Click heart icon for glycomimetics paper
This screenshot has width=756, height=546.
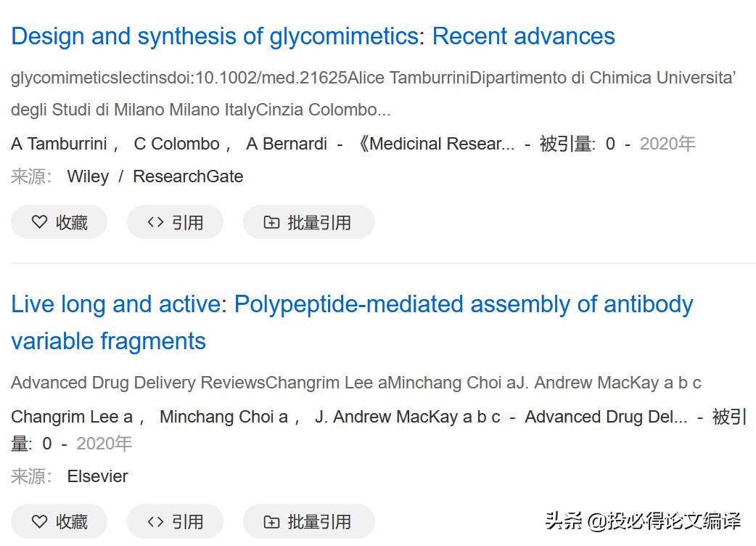40,222
